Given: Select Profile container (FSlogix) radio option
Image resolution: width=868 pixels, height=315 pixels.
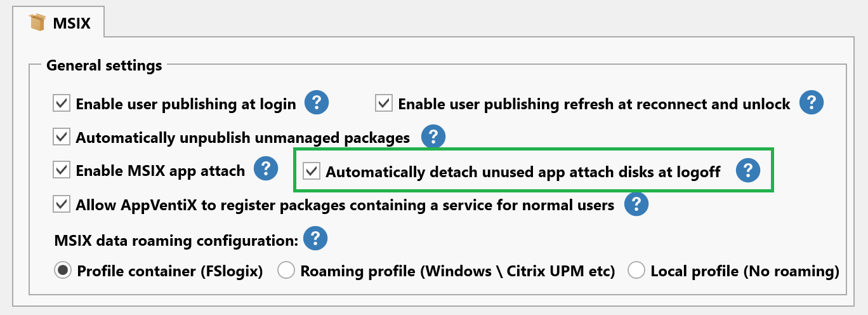Looking at the screenshot, I should pos(63,271).
